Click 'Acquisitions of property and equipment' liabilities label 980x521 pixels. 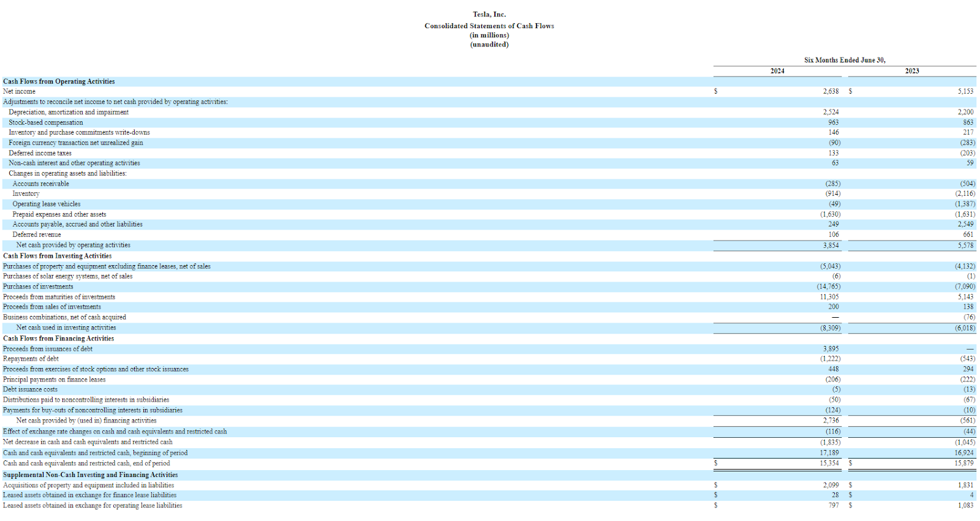[x=88, y=485]
